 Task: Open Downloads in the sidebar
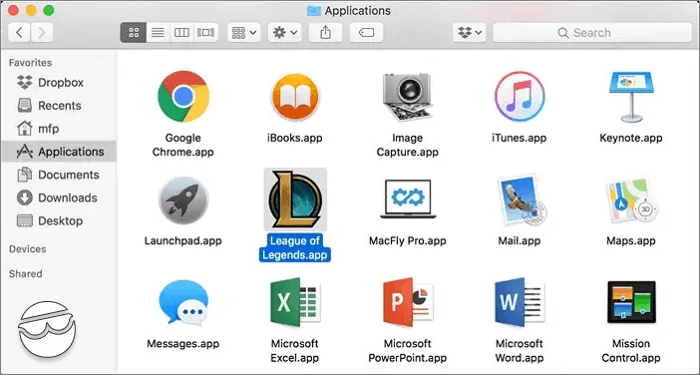58,198
